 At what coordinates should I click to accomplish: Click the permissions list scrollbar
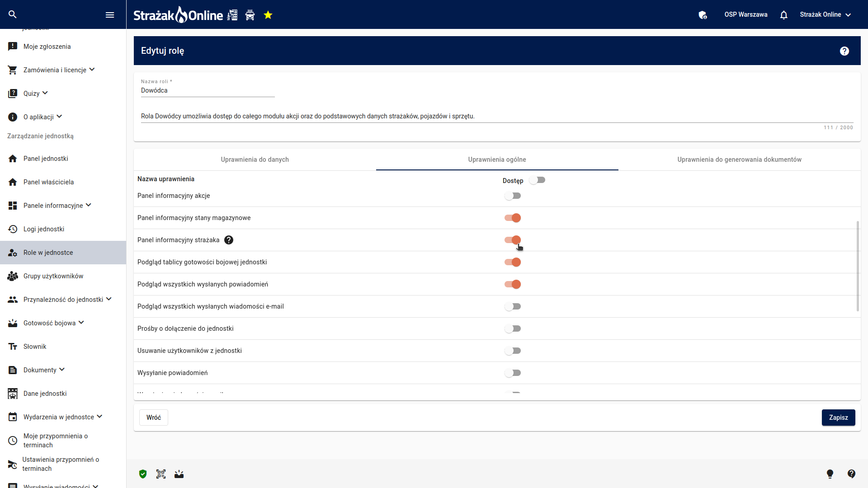tap(858, 266)
